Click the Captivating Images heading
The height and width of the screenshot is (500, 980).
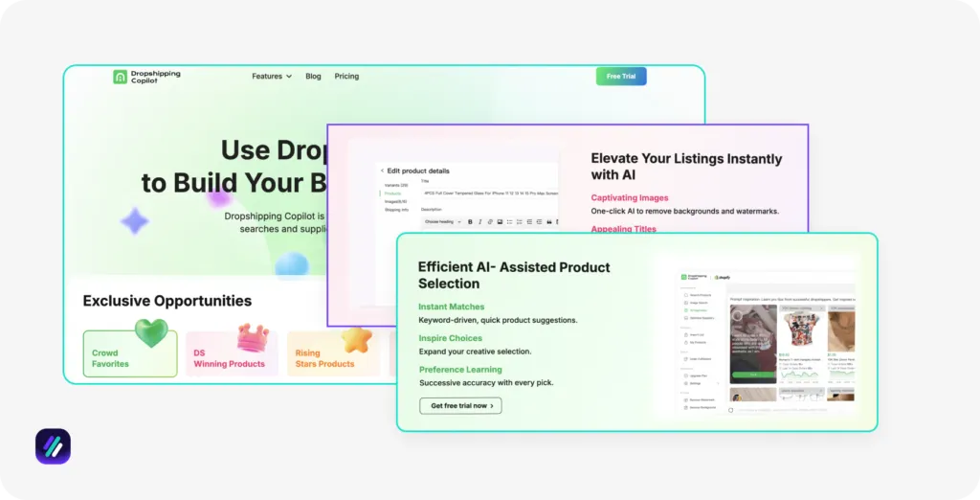(630, 197)
